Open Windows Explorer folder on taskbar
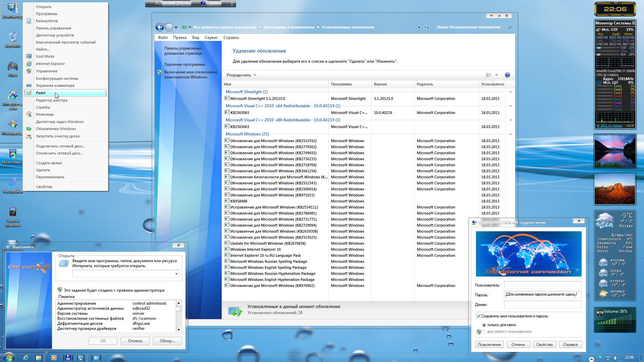 (x=39, y=358)
